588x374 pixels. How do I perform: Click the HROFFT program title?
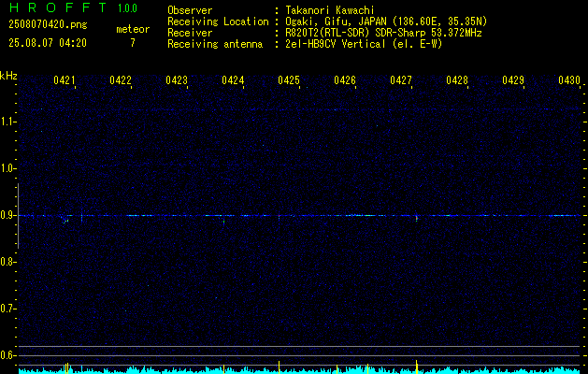(57, 7)
